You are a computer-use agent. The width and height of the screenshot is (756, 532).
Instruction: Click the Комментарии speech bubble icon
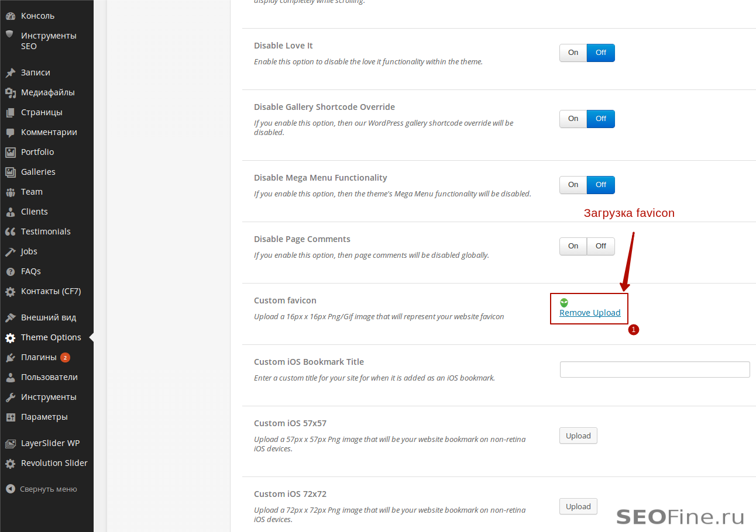11,132
